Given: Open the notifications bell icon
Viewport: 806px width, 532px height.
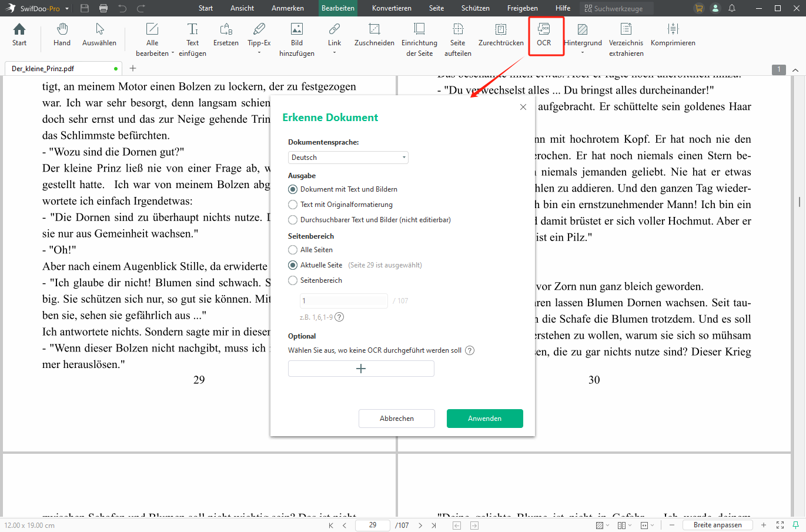Looking at the screenshot, I should pyautogui.click(x=732, y=8).
